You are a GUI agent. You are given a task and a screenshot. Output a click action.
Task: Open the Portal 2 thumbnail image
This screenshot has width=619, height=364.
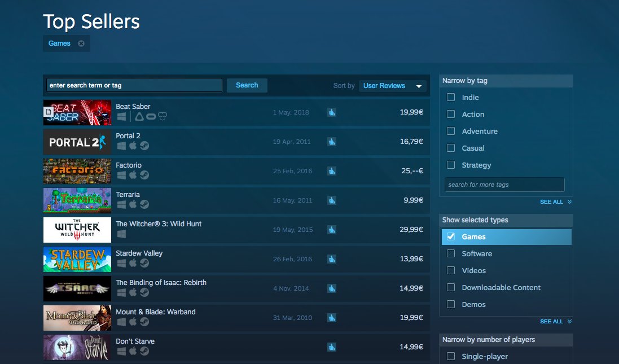[77, 142]
